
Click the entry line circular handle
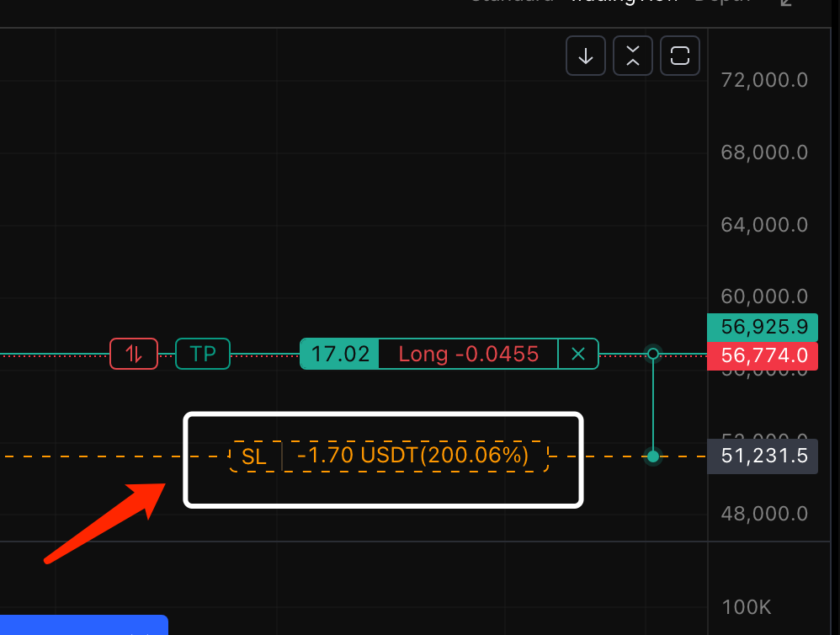[652, 354]
